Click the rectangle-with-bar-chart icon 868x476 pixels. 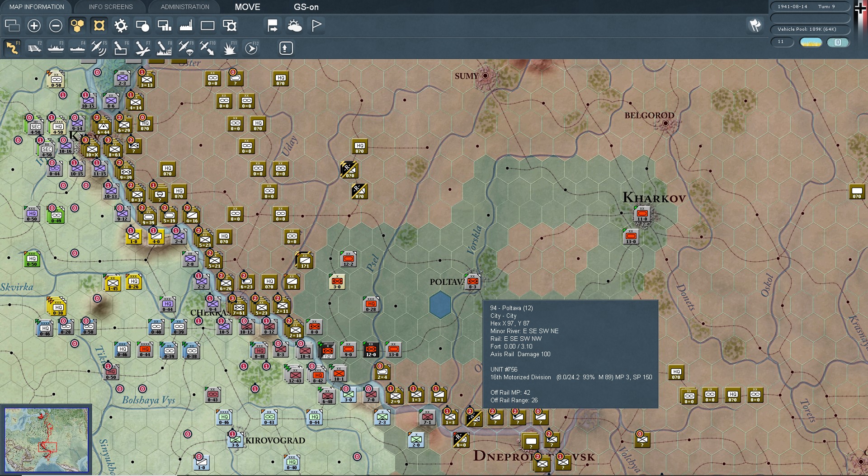(164, 26)
